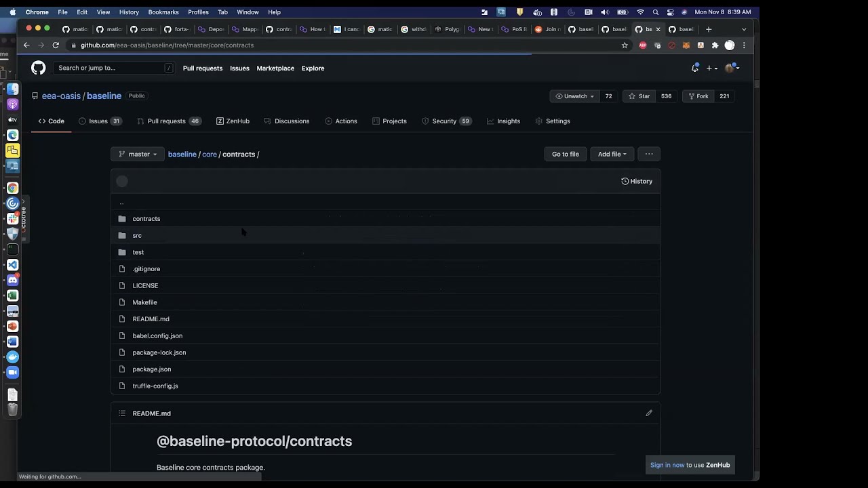
Task: Click Go to file button
Action: [566, 154]
